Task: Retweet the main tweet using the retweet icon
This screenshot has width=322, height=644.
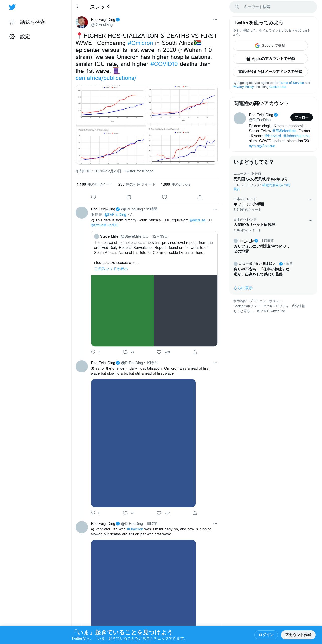Action: pyautogui.click(x=129, y=197)
